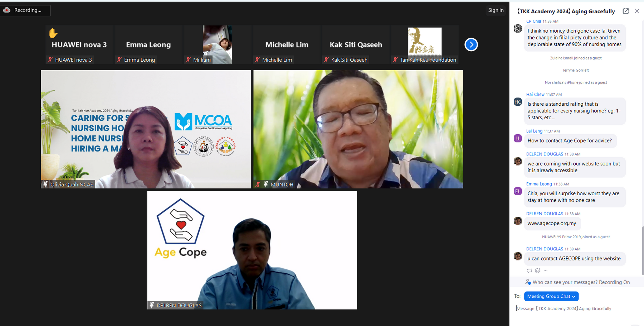Click the reply icon under last message
The height and width of the screenshot is (326, 644).
(529, 271)
